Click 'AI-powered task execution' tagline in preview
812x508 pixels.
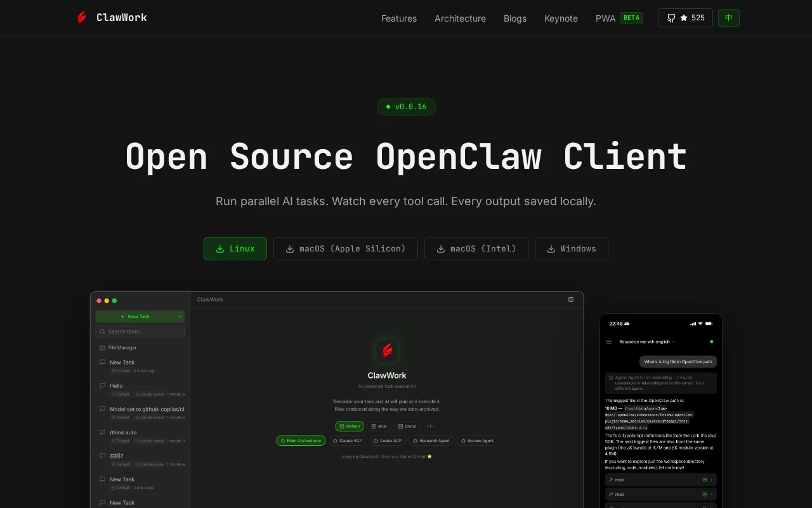[x=387, y=386]
